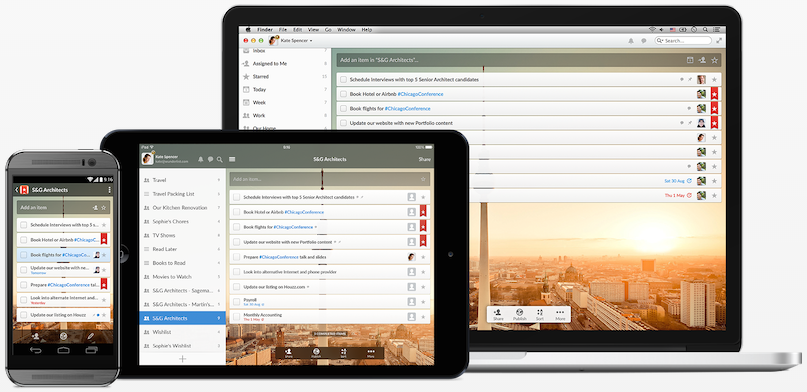807x392 pixels.
Task: Check off Book Hotel or Airbnb task on Mac
Action: click(x=343, y=94)
